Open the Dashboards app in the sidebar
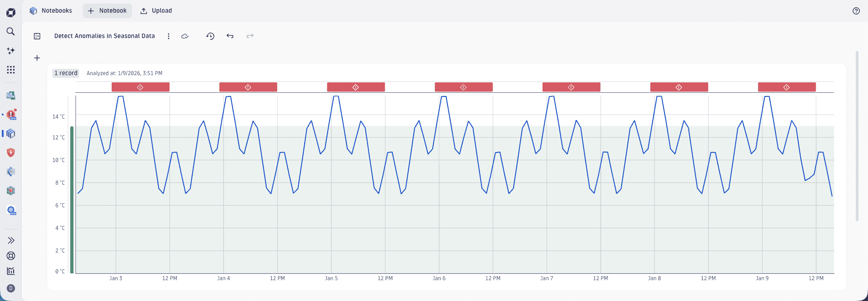 tap(11, 96)
